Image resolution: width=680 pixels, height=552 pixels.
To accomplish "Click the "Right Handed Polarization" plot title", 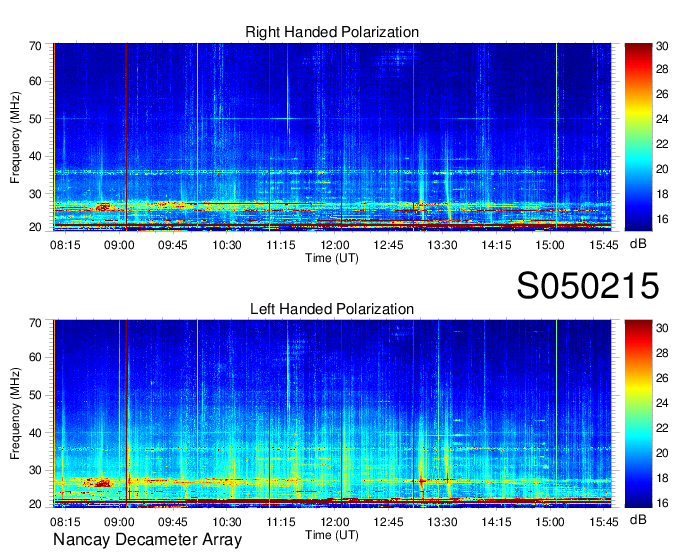I will click(332, 32).
